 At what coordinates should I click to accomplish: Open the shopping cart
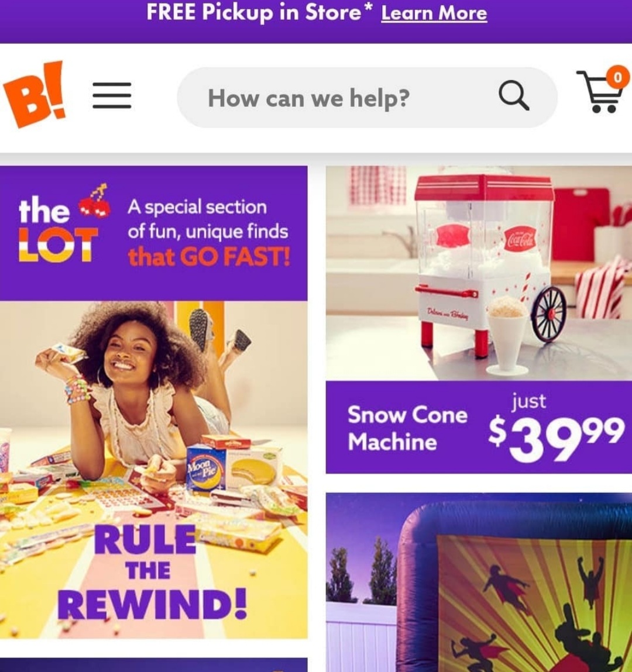point(600,92)
